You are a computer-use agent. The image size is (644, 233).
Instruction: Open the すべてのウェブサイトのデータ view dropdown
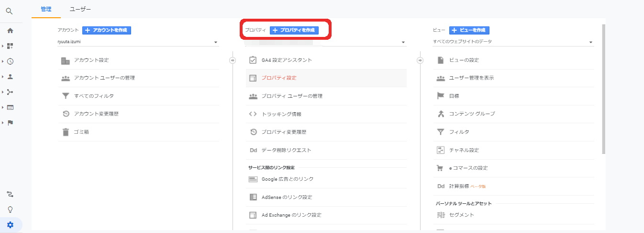pyautogui.click(x=513, y=42)
